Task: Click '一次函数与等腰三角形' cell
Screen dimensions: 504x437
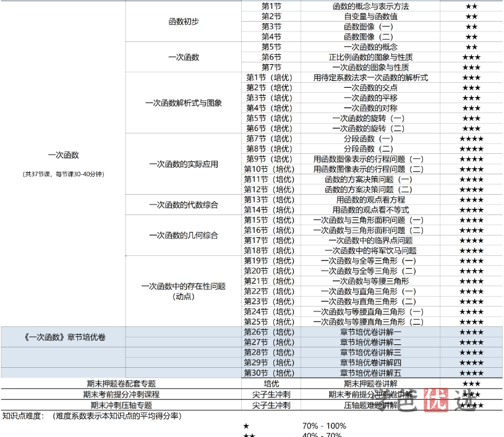Action: [x=370, y=281]
